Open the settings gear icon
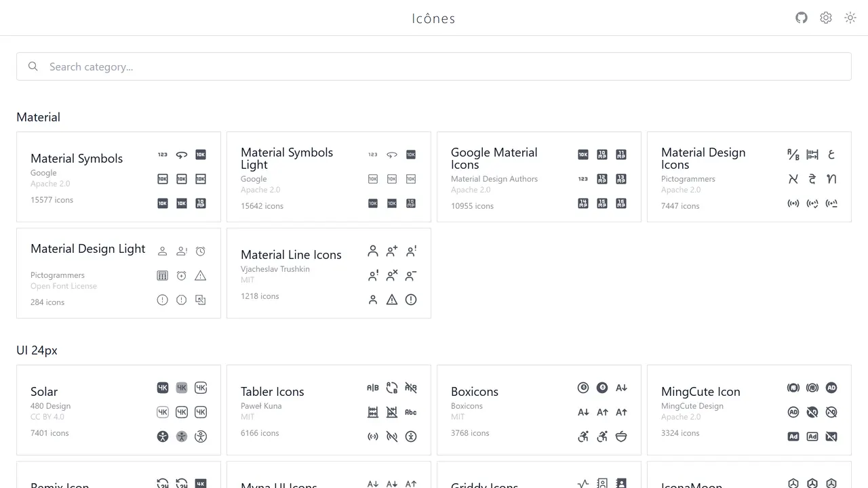This screenshot has height=488, width=868. 826,18
